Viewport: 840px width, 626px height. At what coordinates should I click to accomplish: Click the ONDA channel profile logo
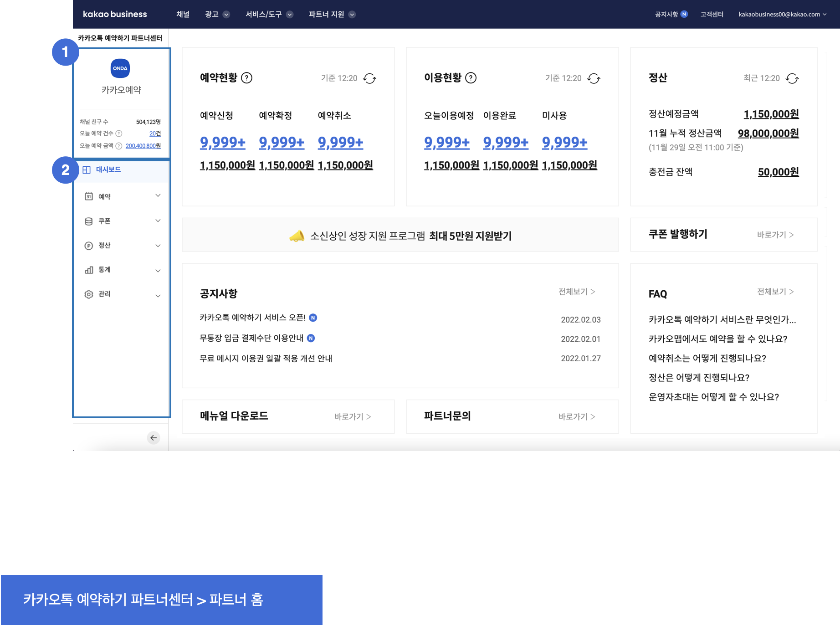tap(120, 68)
